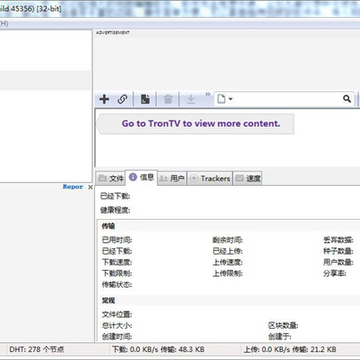Click the 创建时间 label

click(x=117, y=337)
